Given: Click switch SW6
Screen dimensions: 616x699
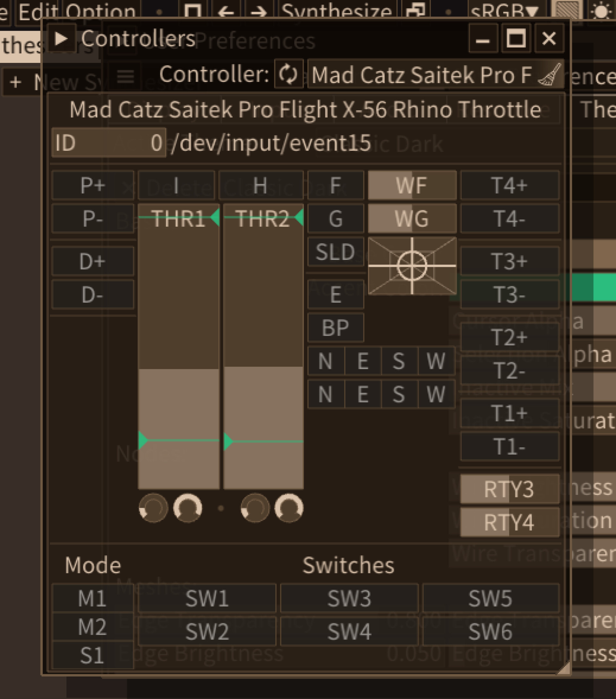Looking at the screenshot, I should (491, 631).
